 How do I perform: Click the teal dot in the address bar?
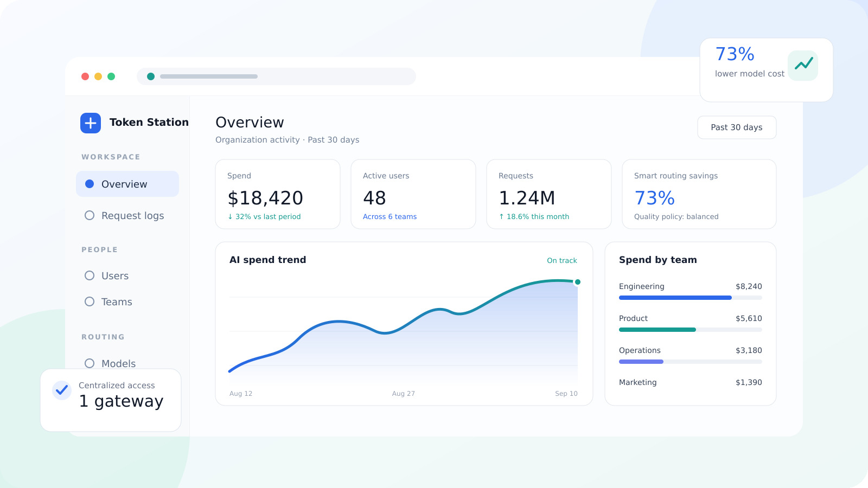click(x=151, y=76)
